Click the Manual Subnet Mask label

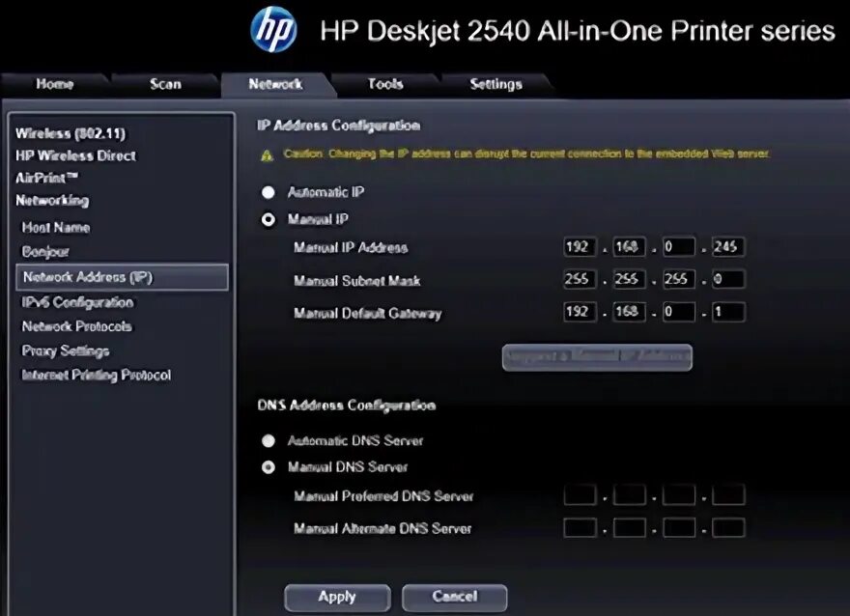[356, 281]
